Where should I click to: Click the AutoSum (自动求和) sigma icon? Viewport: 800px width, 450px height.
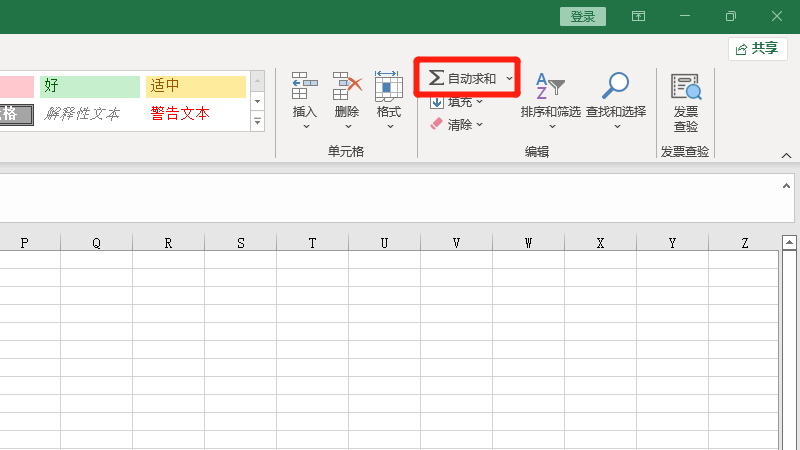pyautogui.click(x=436, y=78)
